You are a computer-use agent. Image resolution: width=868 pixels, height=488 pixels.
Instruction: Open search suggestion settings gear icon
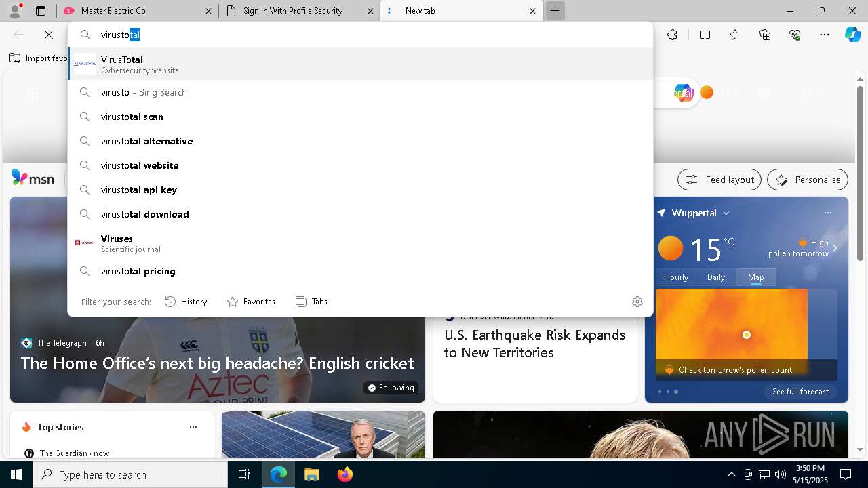[x=637, y=302]
